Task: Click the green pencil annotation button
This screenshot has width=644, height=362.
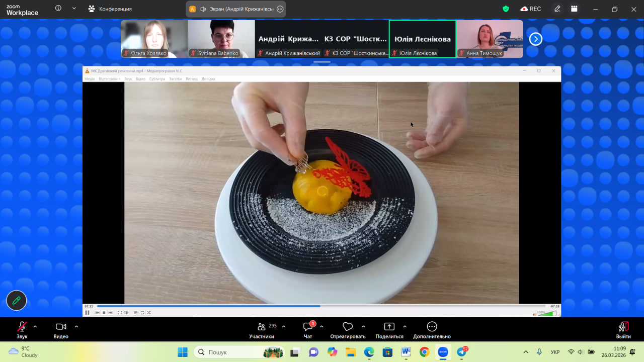Action: [x=17, y=301]
